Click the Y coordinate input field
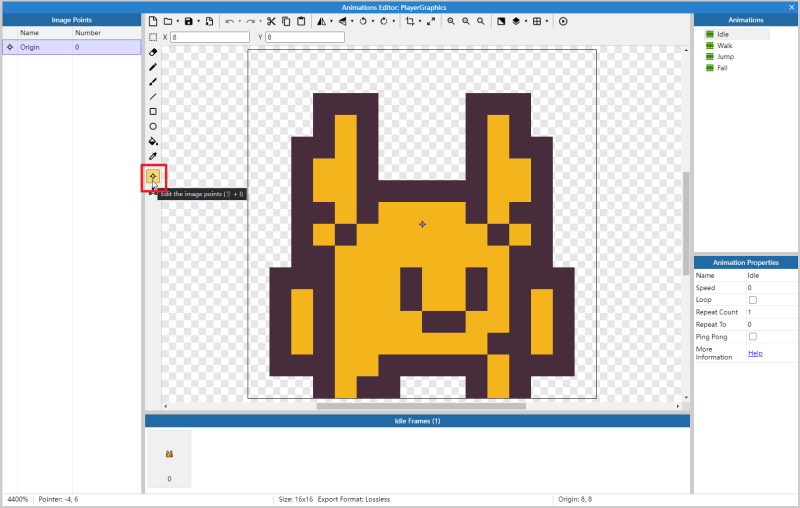 (305, 37)
